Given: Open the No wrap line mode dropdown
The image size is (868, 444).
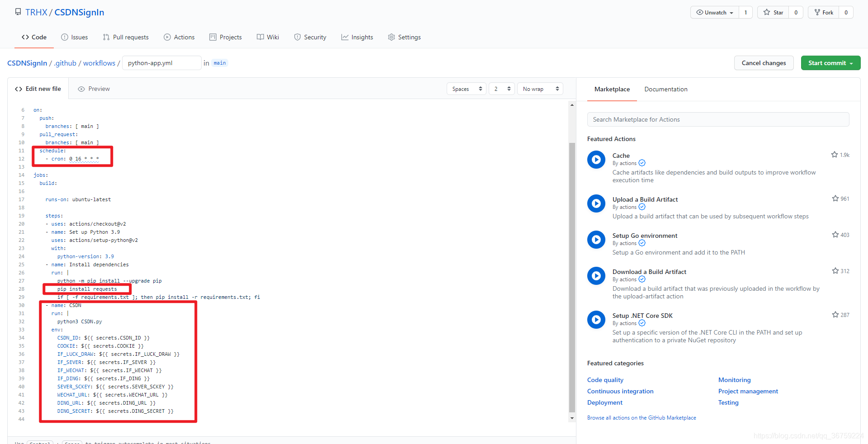Looking at the screenshot, I should (x=540, y=89).
